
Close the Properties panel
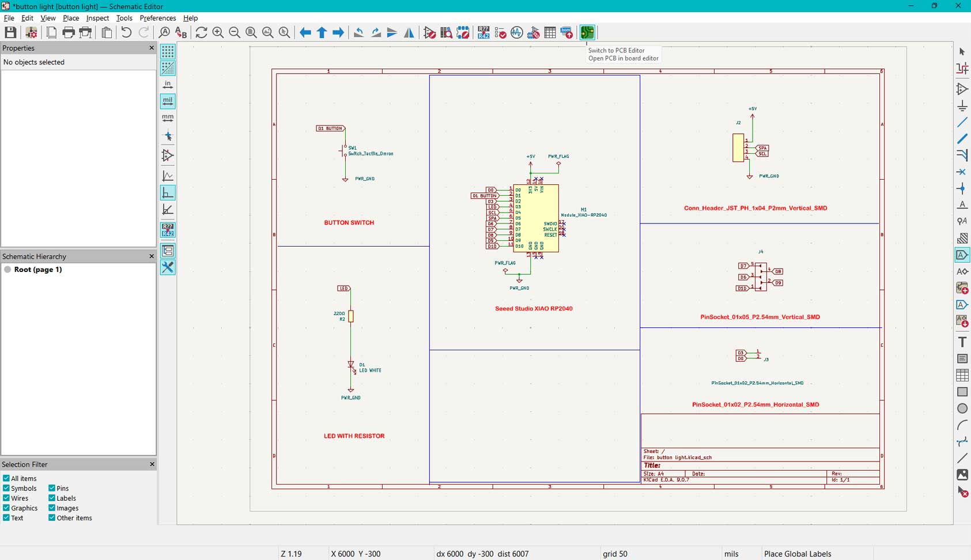[x=152, y=48]
